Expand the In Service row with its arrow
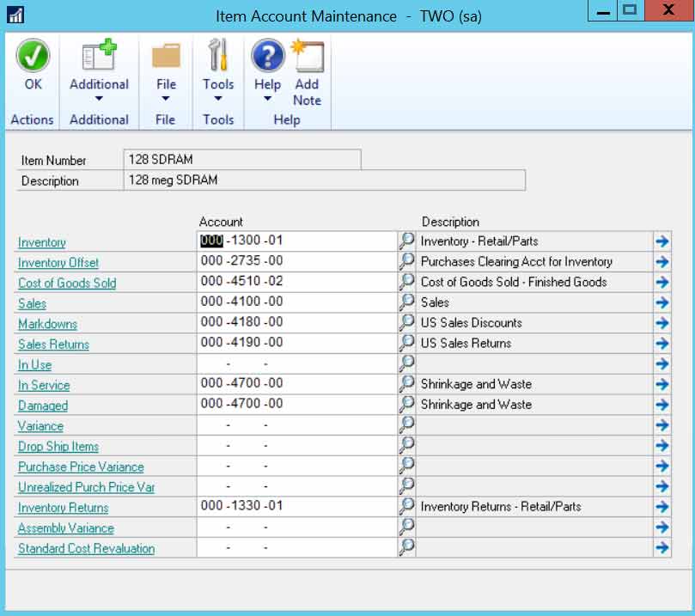Screen dimensions: 695x616 (661, 383)
